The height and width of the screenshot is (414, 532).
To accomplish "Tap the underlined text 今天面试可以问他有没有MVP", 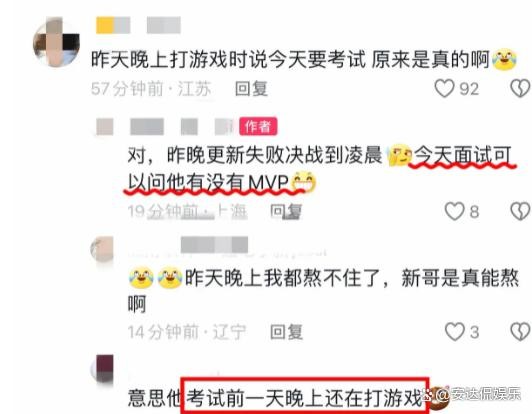I will pyautogui.click(x=319, y=169).
